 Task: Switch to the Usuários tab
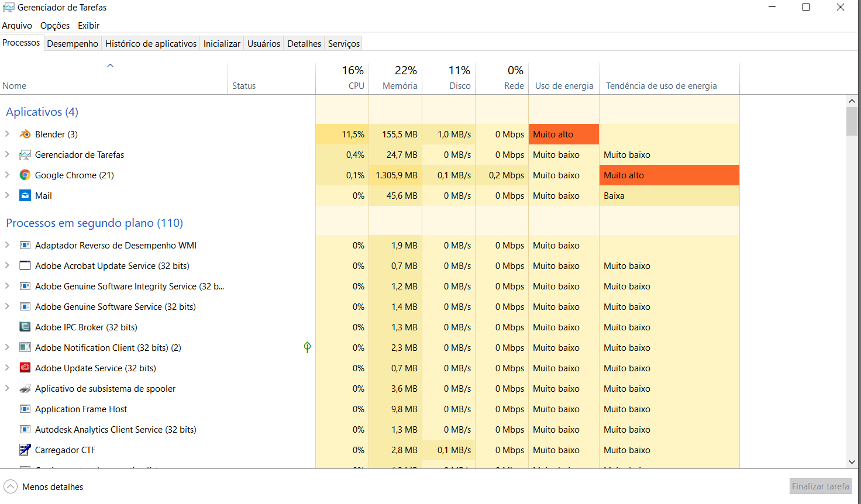[264, 44]
